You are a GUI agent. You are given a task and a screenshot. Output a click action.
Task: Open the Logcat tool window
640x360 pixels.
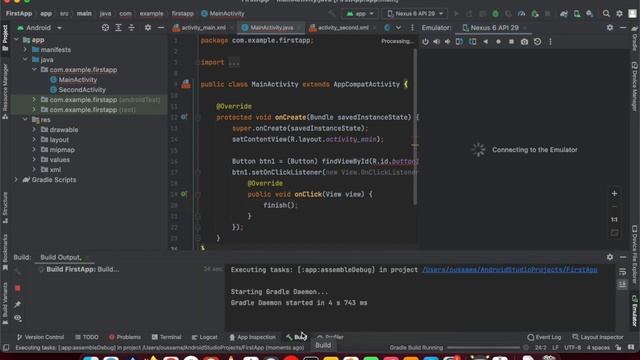[x=204, y=337]
